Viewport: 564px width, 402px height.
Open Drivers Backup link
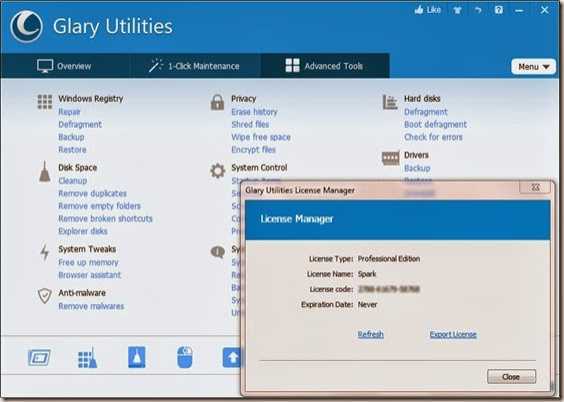point(417,168)
